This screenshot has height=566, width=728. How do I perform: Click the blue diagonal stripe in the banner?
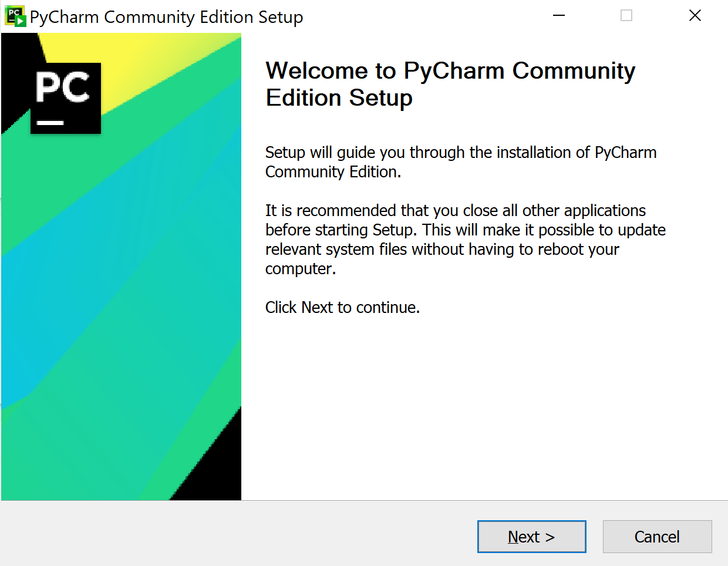coord(88,282)
